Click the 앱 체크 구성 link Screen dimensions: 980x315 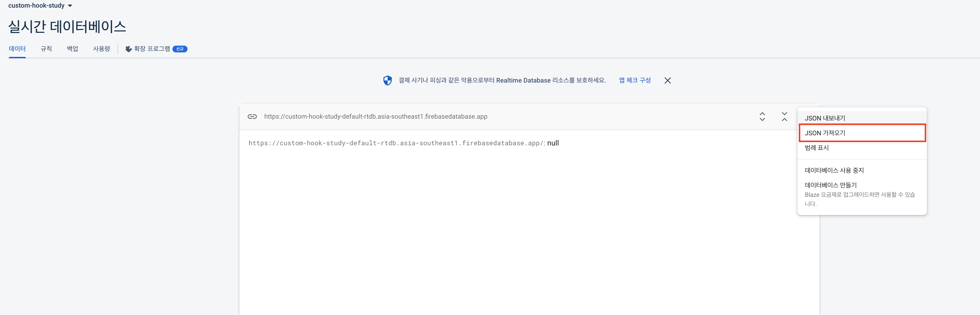635,80
